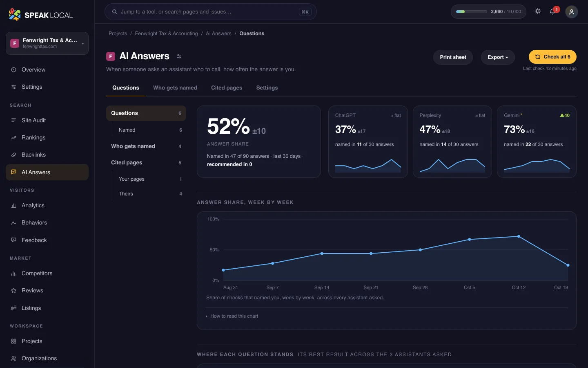Open Competitors under Market
The width and height of the screenshot is (588, 368).
tap(47, 273)
